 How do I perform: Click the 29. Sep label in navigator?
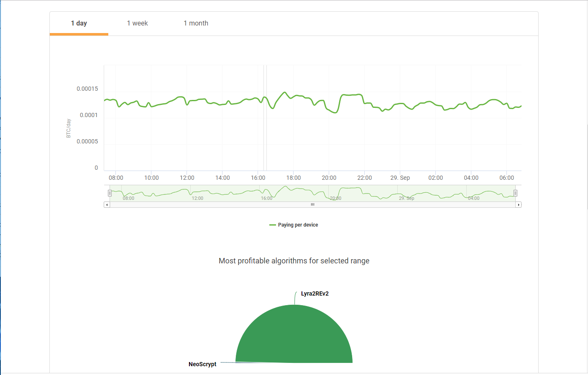point(406,198)
